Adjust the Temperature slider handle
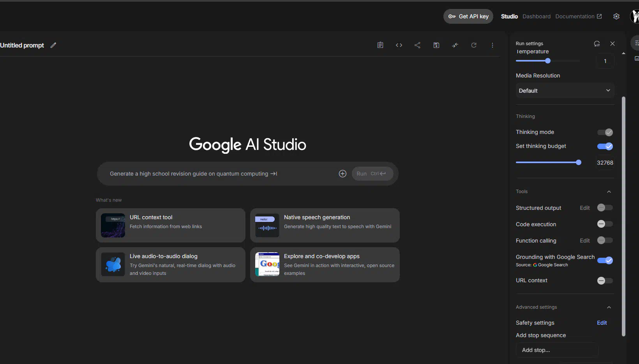 click(x=548, y=61)
